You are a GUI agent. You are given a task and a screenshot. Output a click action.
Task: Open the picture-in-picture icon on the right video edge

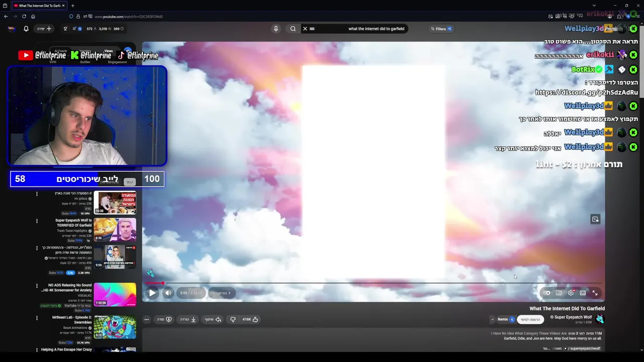click(x=595, y=219)
